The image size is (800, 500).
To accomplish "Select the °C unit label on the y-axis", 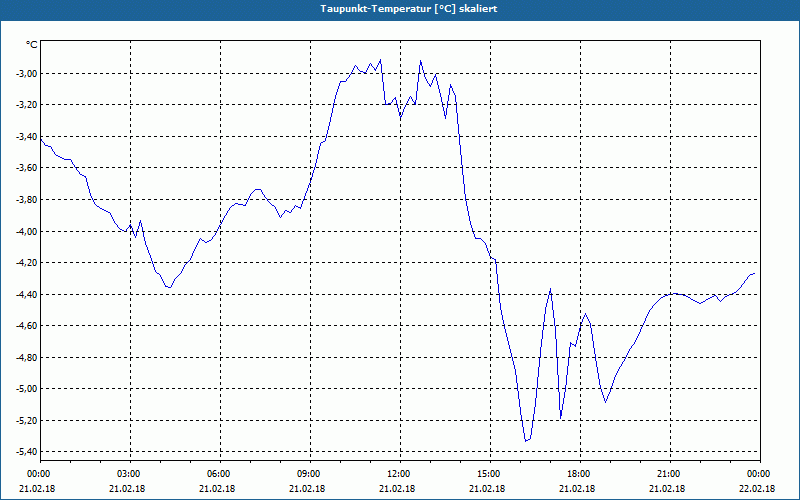I will tap(32, 45).
